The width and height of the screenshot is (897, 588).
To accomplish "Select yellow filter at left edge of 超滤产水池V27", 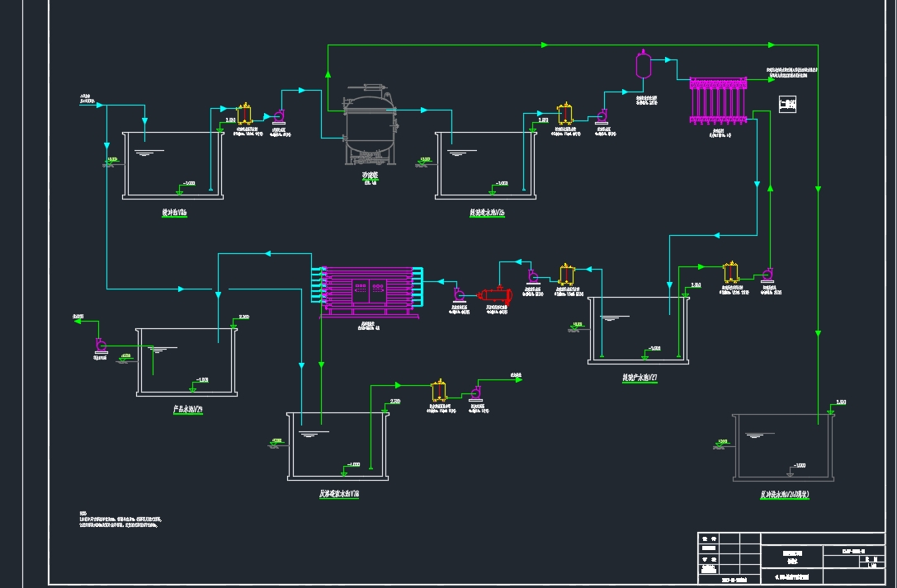I will tap(566, 275).
